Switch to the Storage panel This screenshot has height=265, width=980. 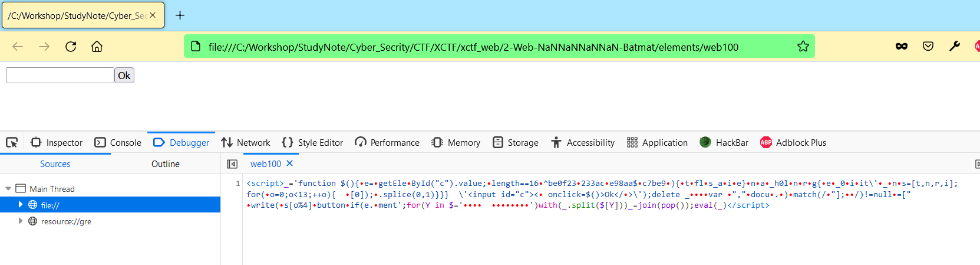516,142
